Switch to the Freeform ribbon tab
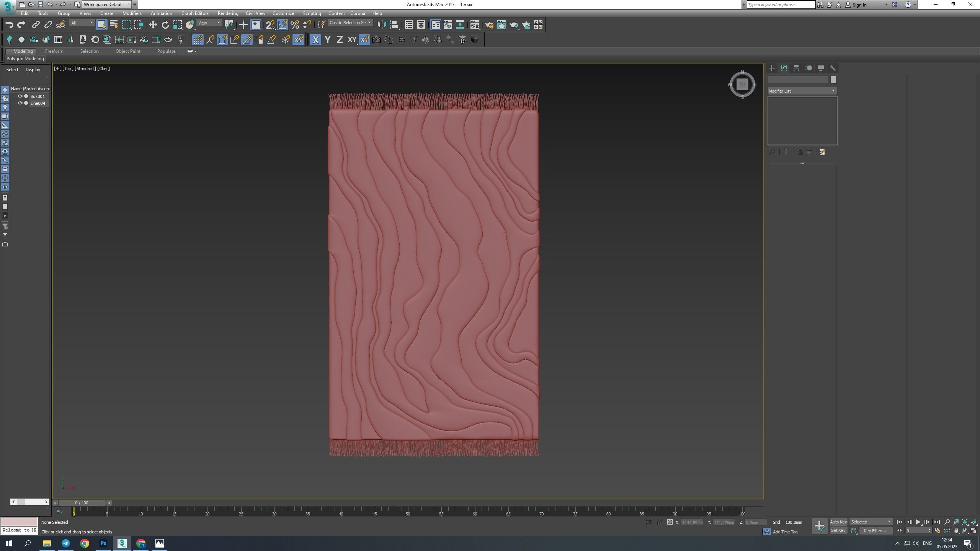 54,51
